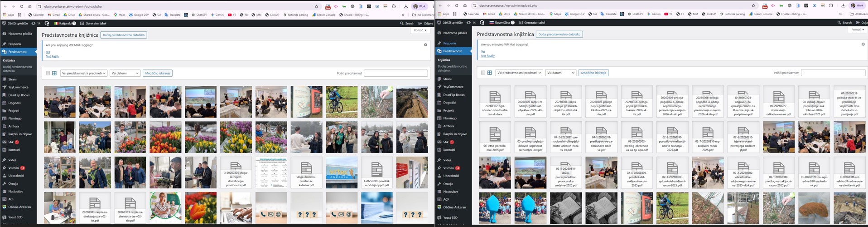
Task: Open Italijanski language switcher in left admin bar
Action: (x=65, y=23)
